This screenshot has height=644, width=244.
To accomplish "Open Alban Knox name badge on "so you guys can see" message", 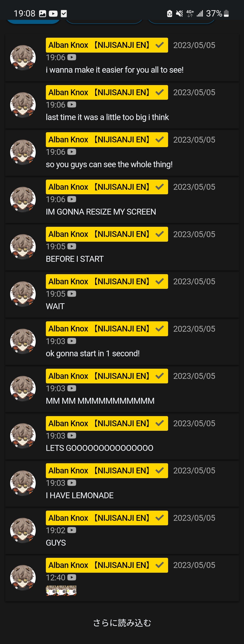I will pos(107,140).
